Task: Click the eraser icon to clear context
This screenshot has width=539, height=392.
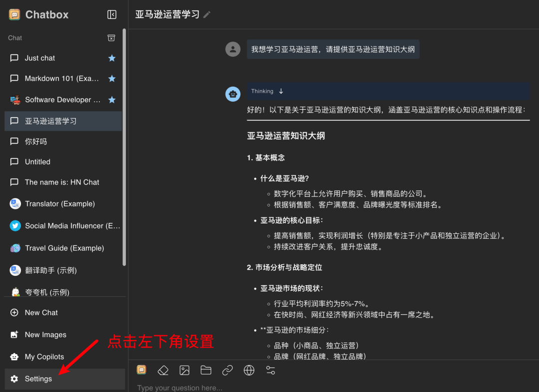Action: tap(163, 371)
